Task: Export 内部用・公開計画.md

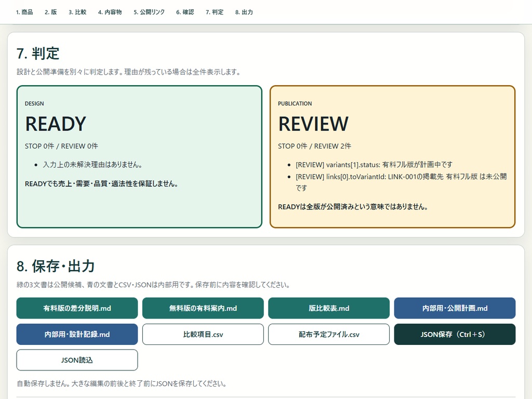Action: click(x=455, y=308)
